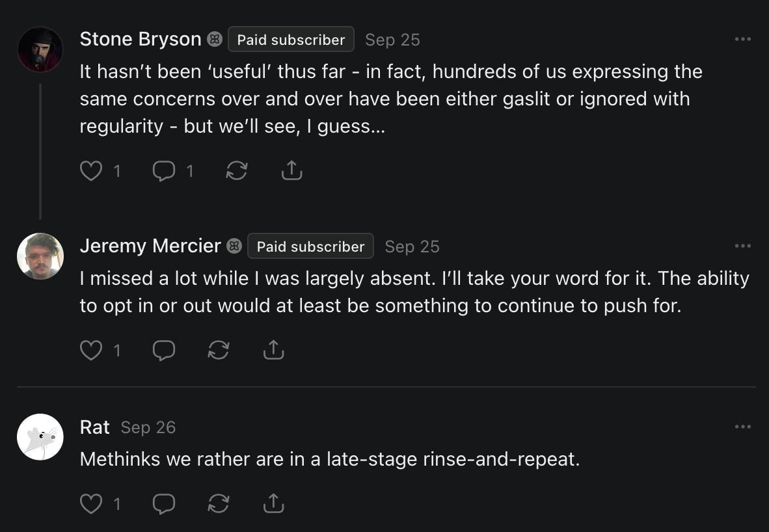Image resolution: width=769 pixels, height=532 pixels.
Task: Open more options for Stone Bryson's comment
Action: (742, 40)
